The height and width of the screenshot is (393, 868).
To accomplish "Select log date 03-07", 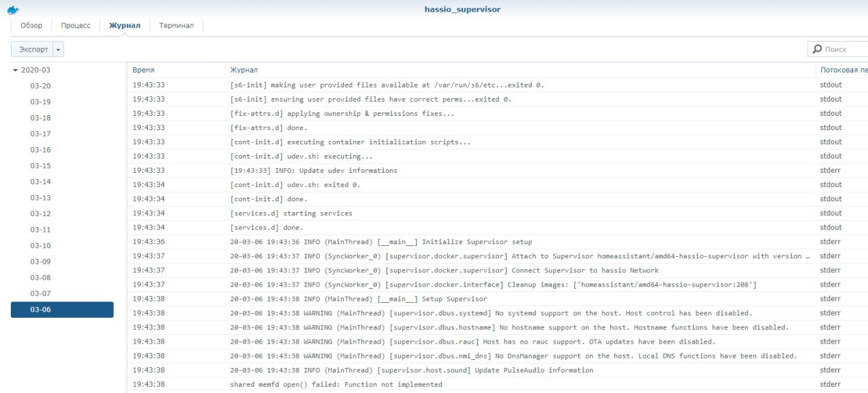I will 41,293.
